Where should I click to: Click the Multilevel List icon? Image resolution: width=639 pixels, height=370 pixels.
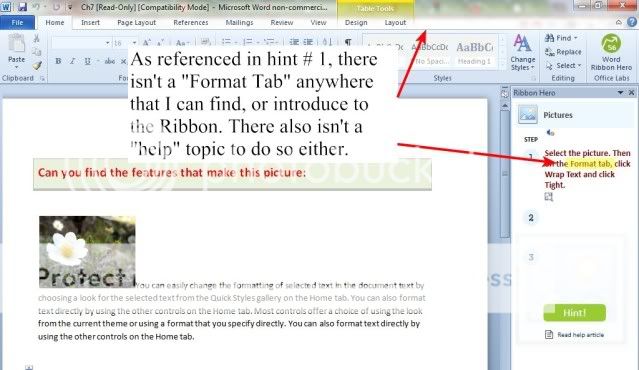(x=270, y=42)
